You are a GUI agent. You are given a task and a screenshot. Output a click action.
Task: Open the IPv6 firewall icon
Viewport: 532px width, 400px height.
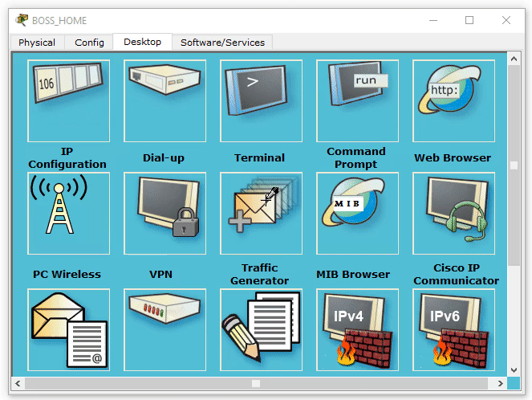pyautogui.click(x=453, y=329)
